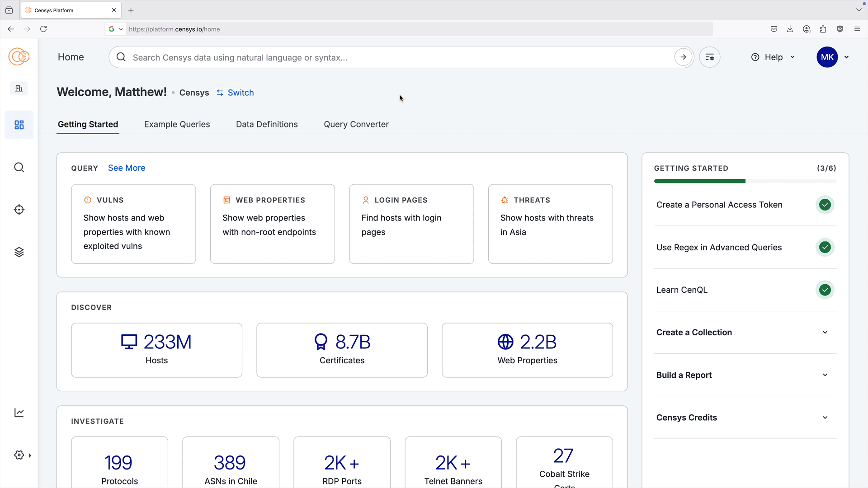The height and width of the screenshot is (488, 868).
Task: Open the search engine selector dropdown
Action: (116, 29)
